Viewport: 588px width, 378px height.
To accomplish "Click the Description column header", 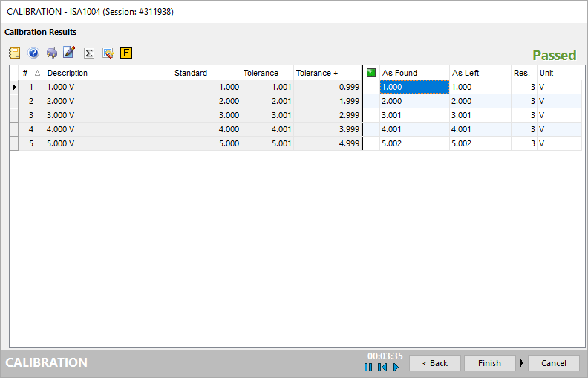I will coord(108,73).
